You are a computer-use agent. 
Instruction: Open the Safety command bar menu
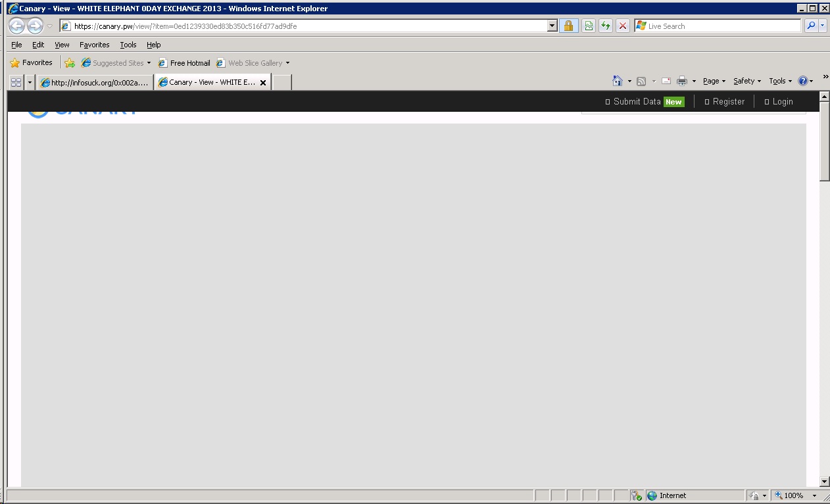click(x=747, y=81)
